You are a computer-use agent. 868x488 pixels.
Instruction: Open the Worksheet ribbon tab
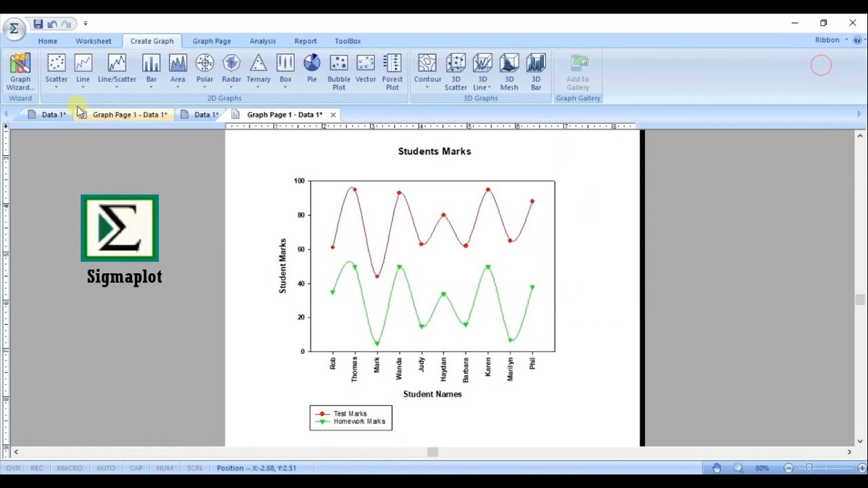click(x=94, y=41)
